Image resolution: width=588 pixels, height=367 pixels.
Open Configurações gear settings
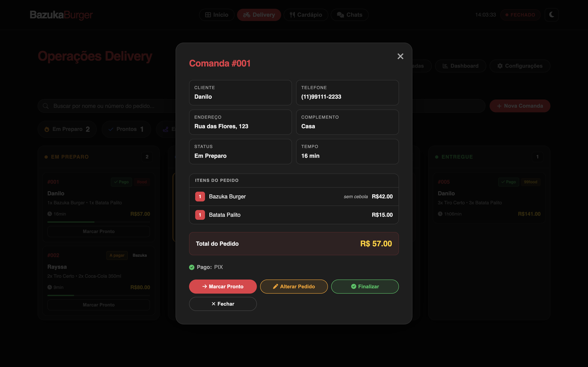(520, 66)
